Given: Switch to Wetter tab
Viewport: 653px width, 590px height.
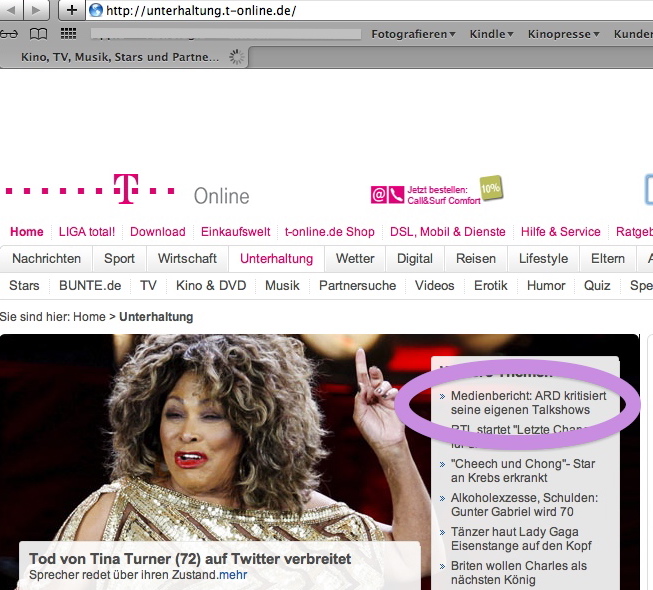Looking at the screenshot, I should 355,259.
